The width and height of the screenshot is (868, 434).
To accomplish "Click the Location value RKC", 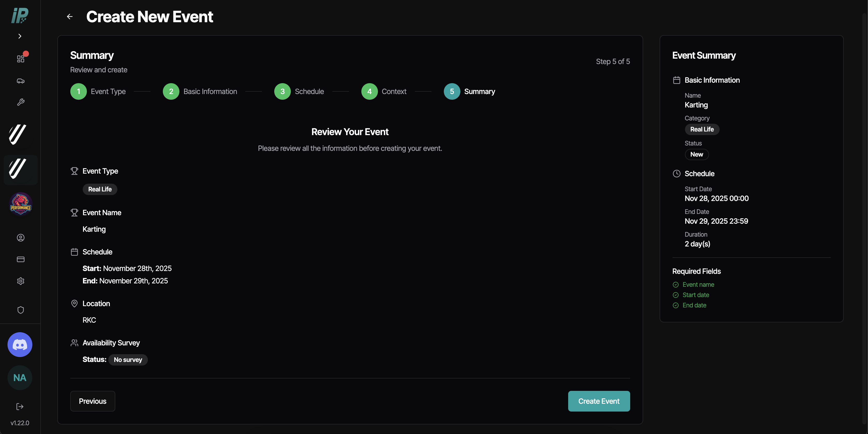I will coord(89,320).
